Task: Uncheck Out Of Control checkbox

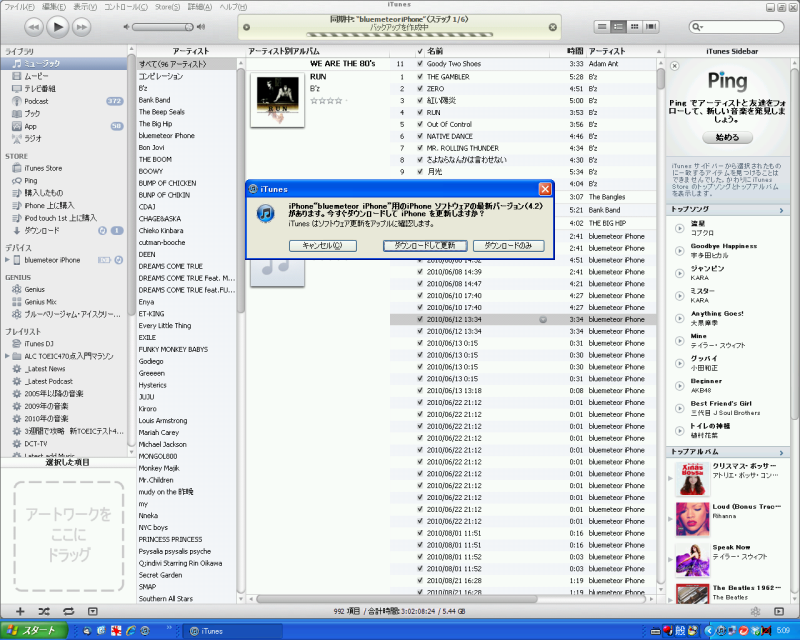Action: point(420,124)
